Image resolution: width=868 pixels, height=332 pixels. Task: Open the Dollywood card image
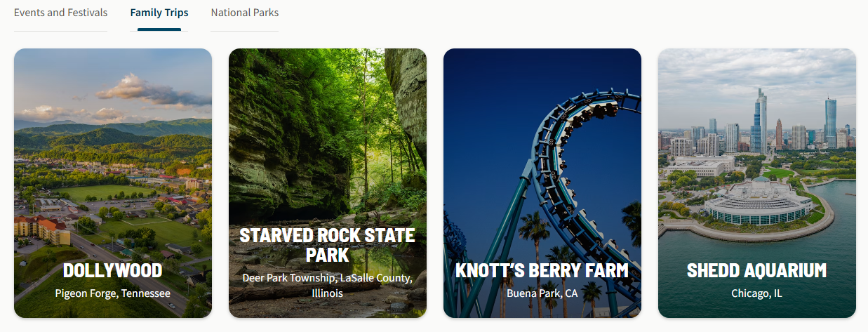point(113,183)
